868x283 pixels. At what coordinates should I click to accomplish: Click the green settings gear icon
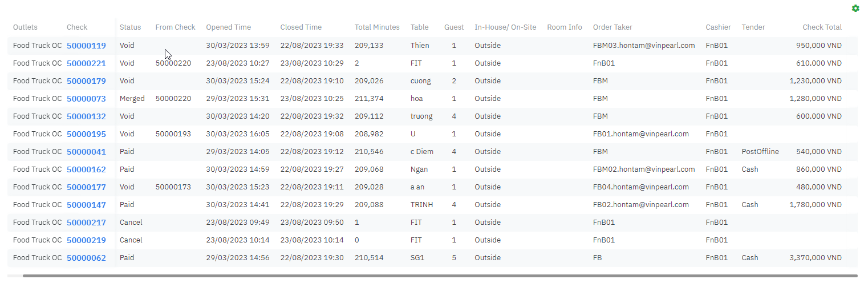pos(855,9)
